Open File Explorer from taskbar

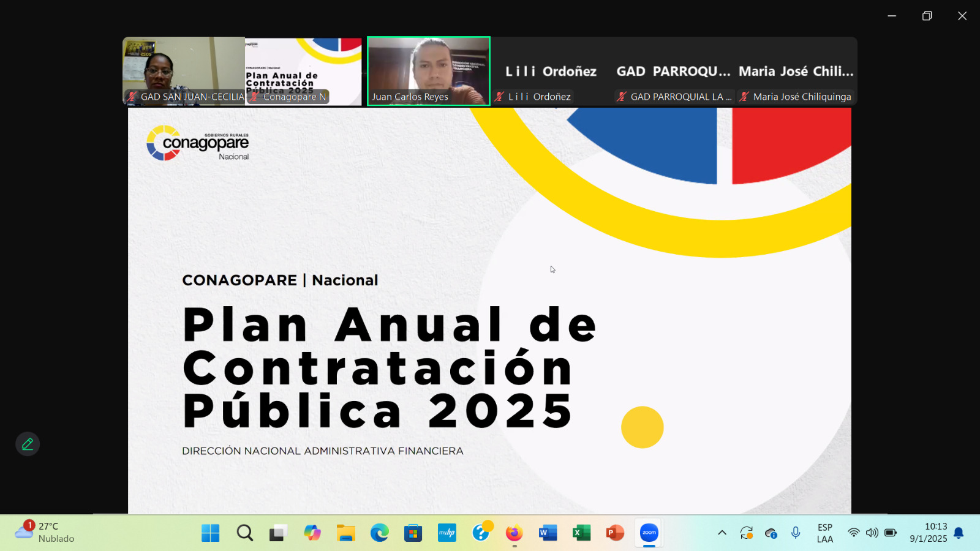click(345, 533)
